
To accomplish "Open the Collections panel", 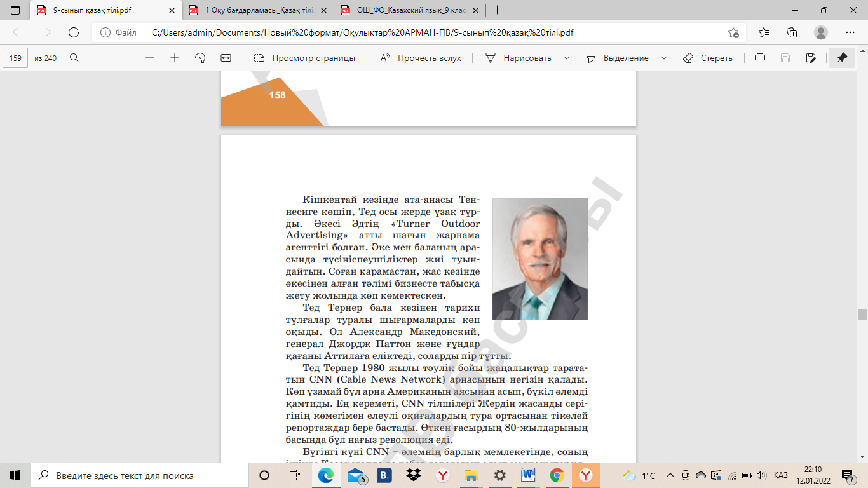I will tap(792, 33).
